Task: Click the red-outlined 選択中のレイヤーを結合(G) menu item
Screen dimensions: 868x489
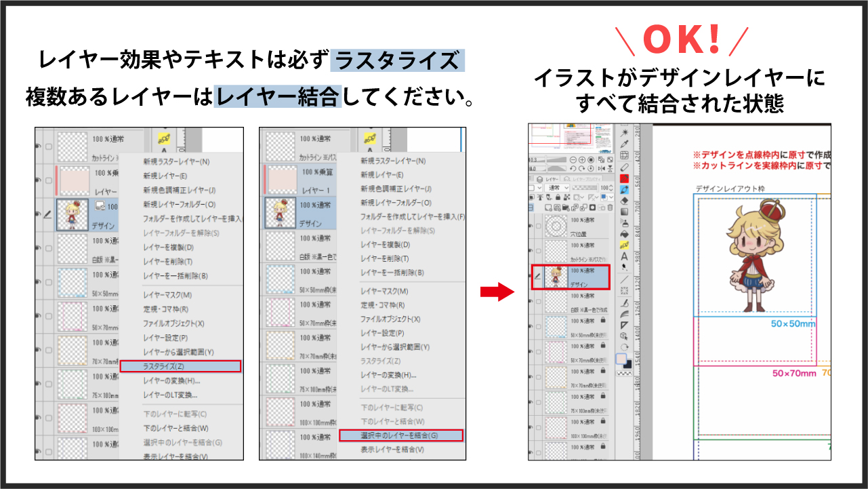Action: click(400, 435)
